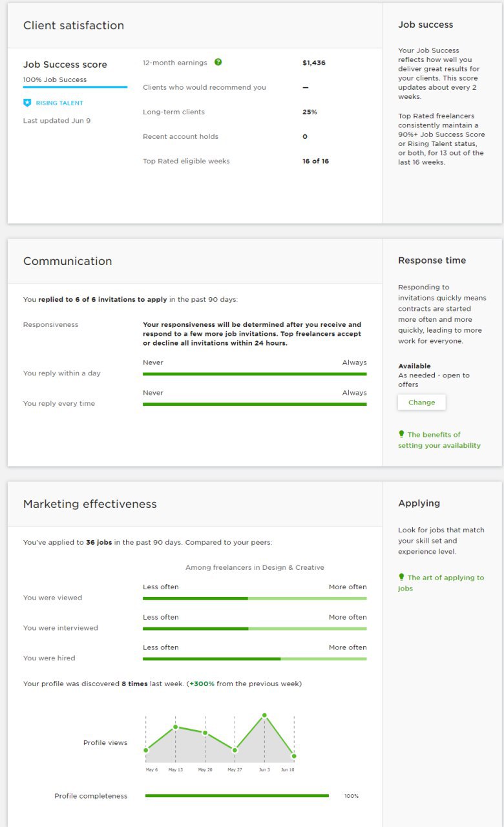Image resolution: width=504 pixels, height=827 pixels.
Task: Click the 'You were interviewed' comparison bar
Action: coord(255,629)
